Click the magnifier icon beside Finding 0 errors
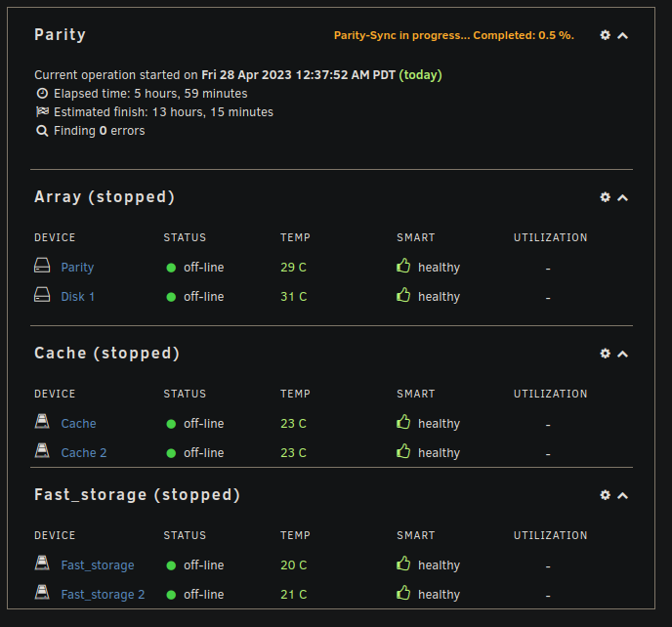The height and width of the screenshot is (627, 672). [42, 131]
